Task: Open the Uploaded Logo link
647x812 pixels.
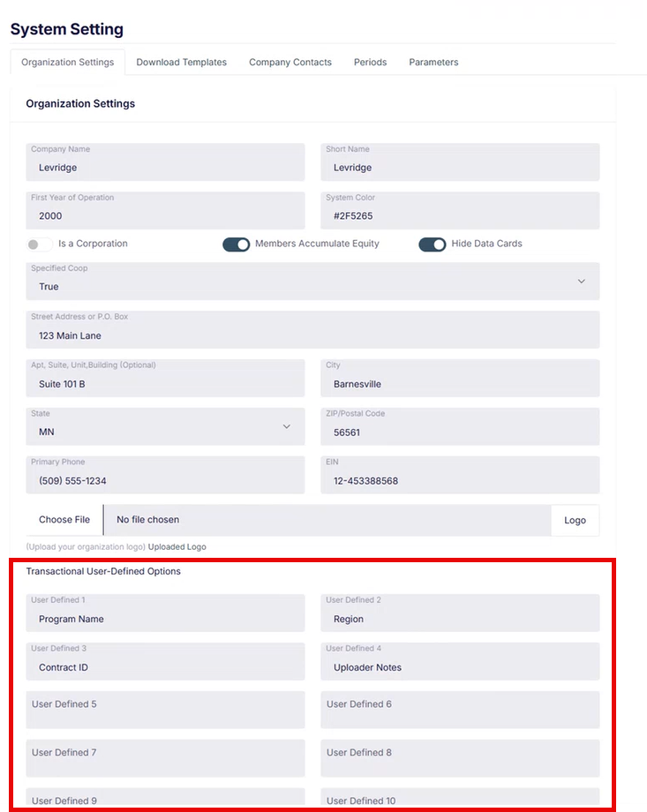Action: point(177,547)
